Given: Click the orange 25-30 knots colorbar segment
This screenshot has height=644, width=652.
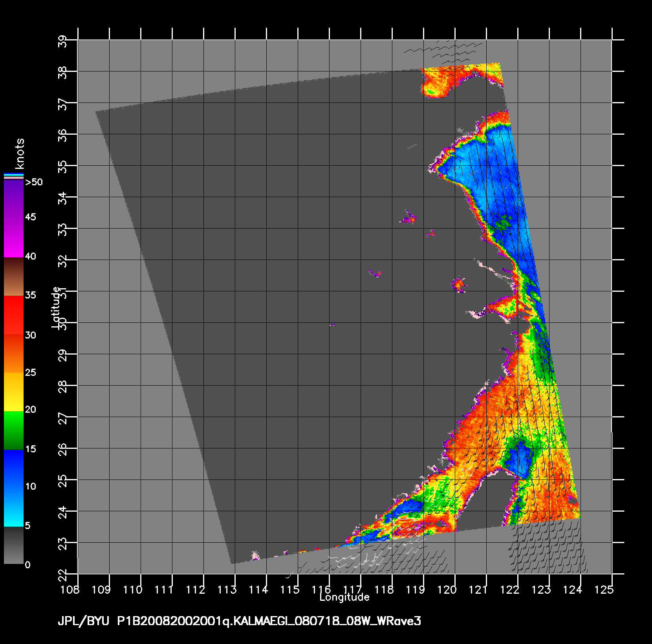Looking at the screenshot, I should pyautogui.click(x=13, y=353).
